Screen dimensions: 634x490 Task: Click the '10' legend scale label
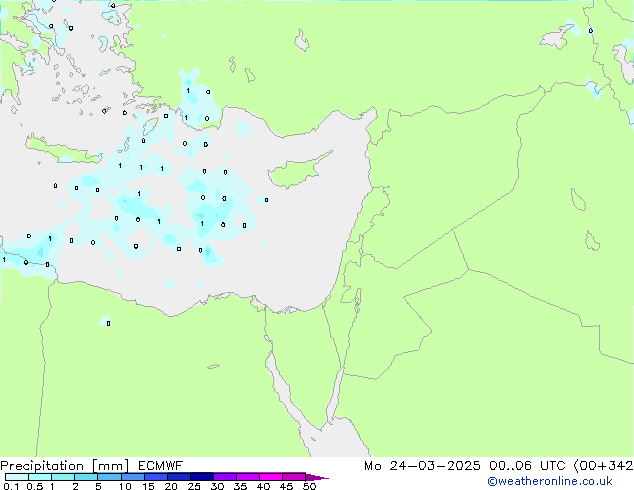point(125,486)
